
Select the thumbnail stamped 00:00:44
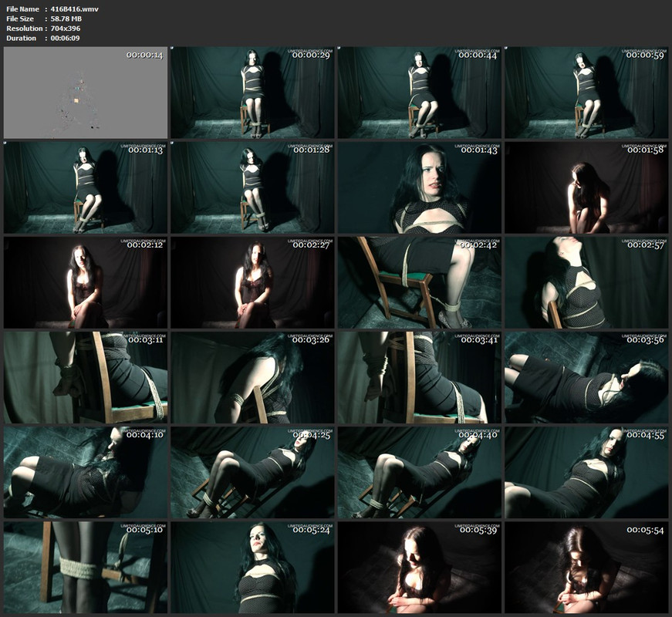click(x=420, y=93)
